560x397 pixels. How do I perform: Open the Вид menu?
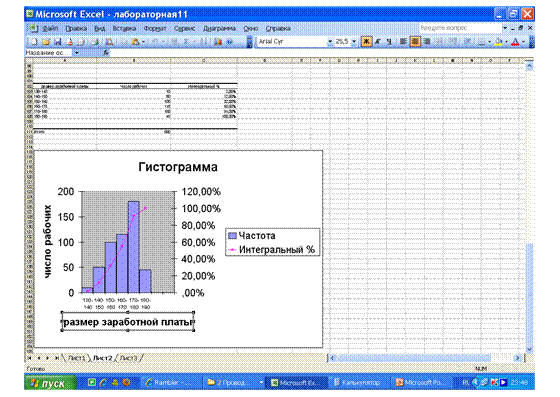pyautogui.click(x=100, y=29)
